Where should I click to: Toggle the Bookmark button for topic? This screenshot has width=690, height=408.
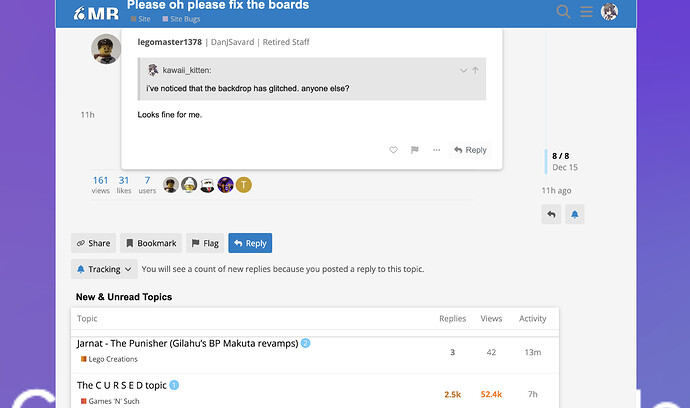tap(150, 243)
